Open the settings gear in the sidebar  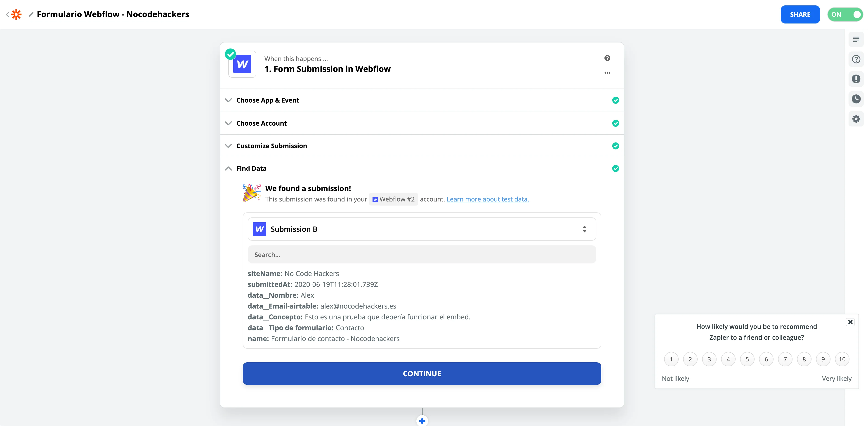[856, 119]
